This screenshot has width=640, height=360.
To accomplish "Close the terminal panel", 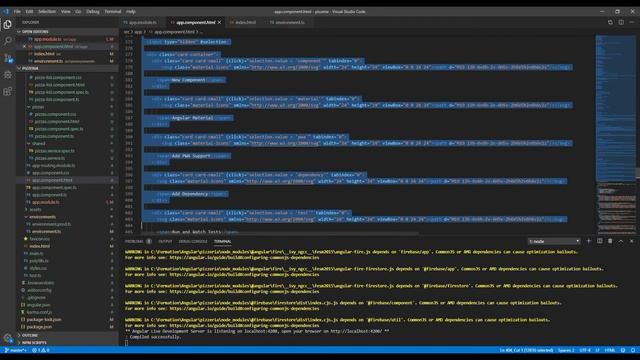I will click(x=631, y=241).
